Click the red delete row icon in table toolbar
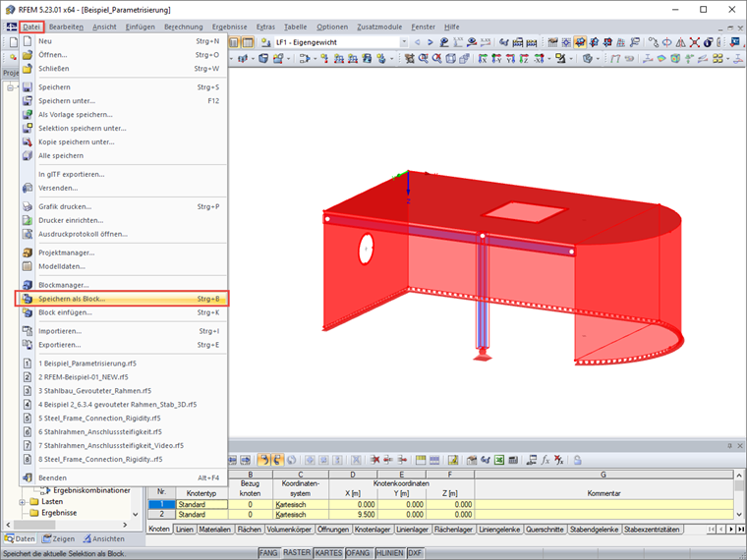The height and width of the screenshot is (560, 747). [x=374, y=460]
